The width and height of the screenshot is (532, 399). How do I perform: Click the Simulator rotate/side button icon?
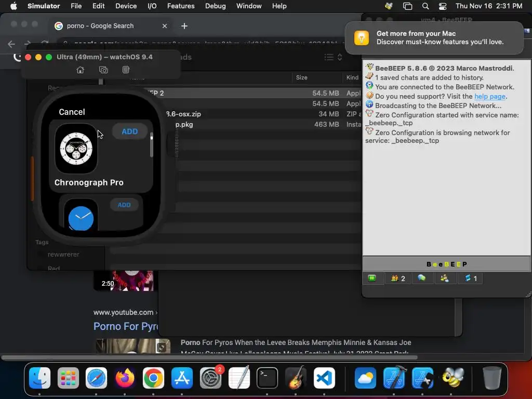(126, 70)
